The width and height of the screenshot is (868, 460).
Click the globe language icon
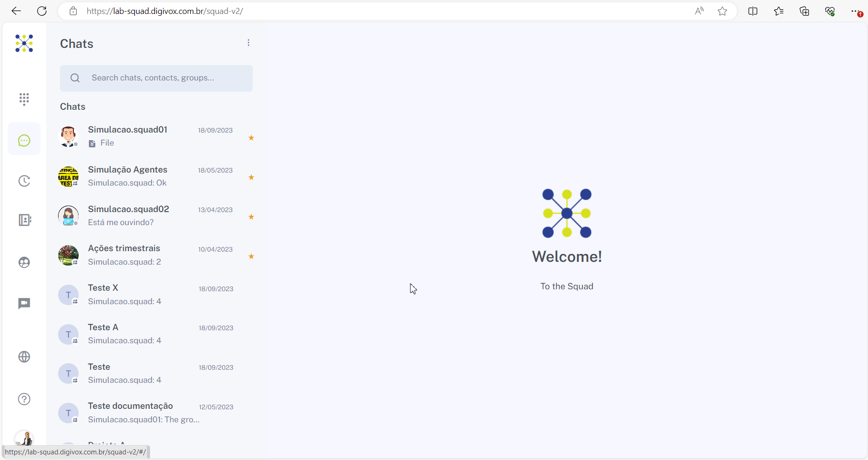24,357
